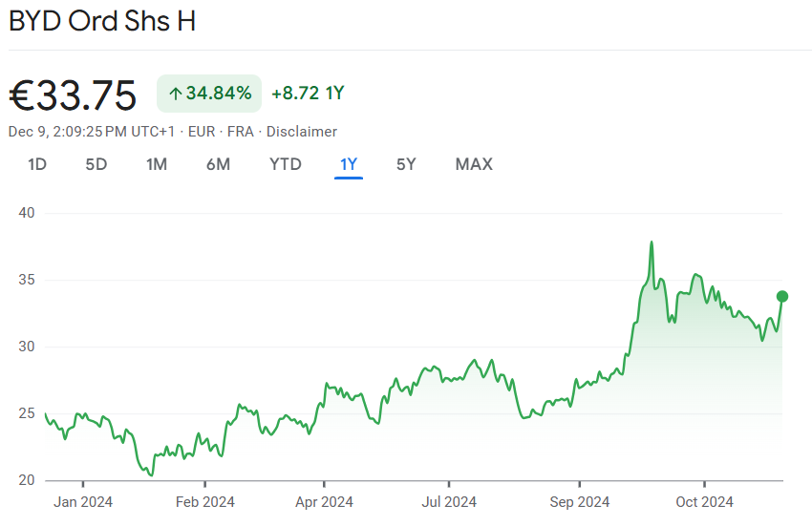Show the 1M chart range
This screenshot has width=812, height=526.
point(157,164)
